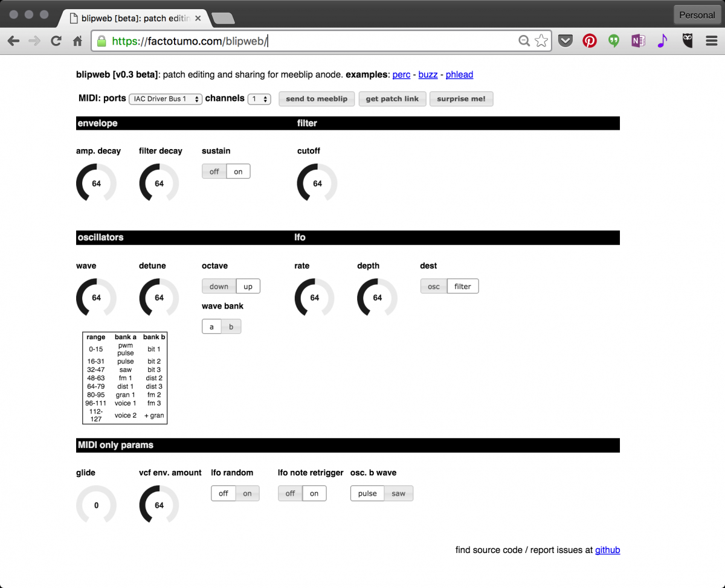Bookmark this page with the star icon
The width and height of the screenshot is (725, 588).
[x=541, y=41]
